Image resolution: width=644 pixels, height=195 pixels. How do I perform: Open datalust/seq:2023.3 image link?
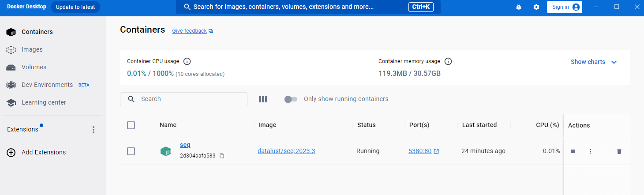tap(286, 151)
